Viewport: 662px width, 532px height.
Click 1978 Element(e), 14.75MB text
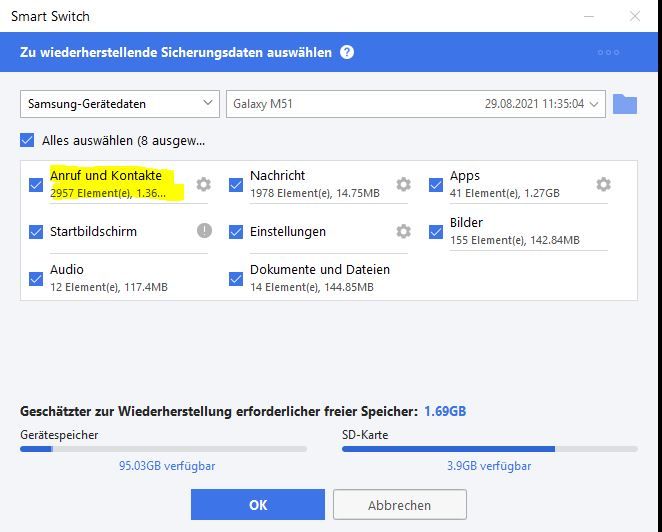point(315,193)
